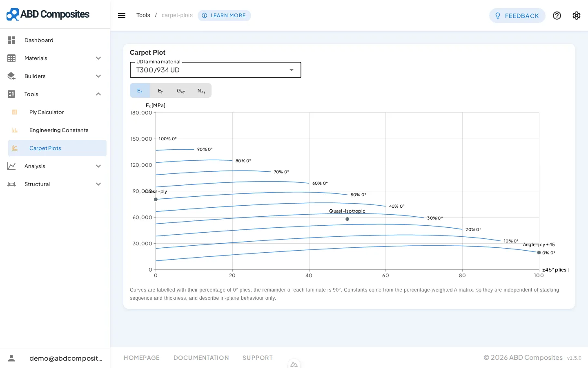Image resolution: width=588 pixels, height=368 pixels.
Task: Open the Documentation footer link
Action: (201, 358)
